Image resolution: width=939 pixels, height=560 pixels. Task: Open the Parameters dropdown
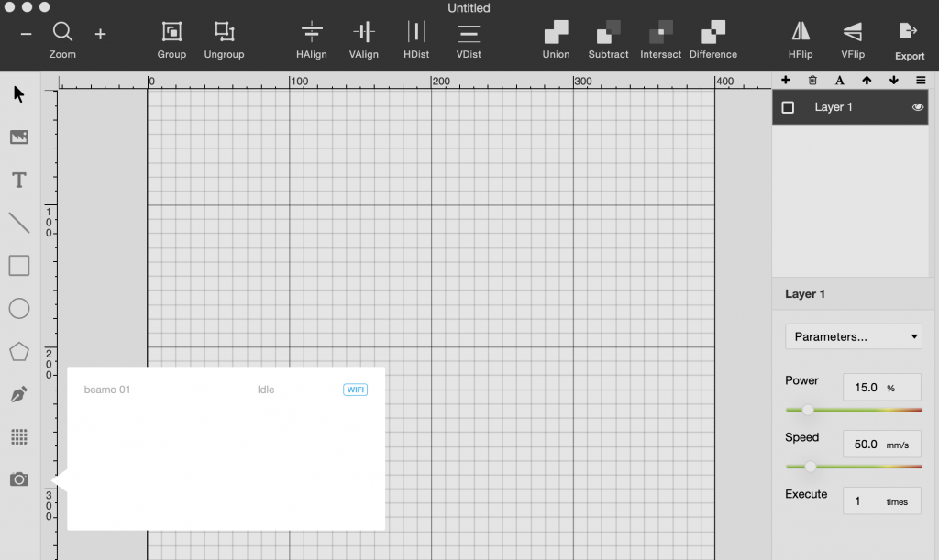click(853, 336)
